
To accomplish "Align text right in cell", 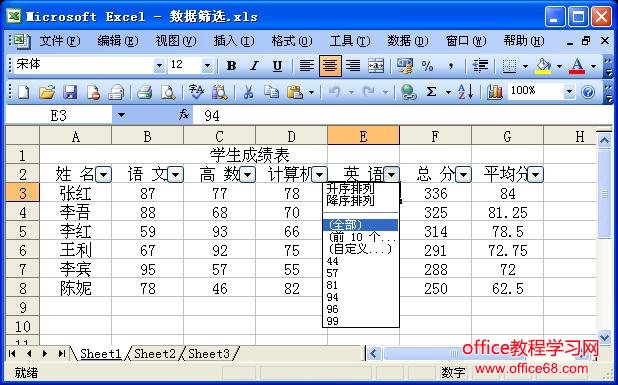I will pos(353,66).
